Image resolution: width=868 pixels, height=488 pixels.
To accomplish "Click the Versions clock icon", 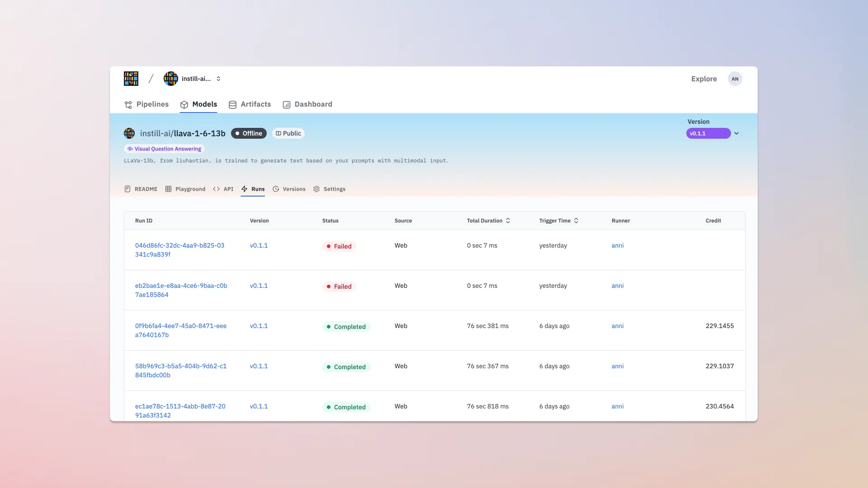I will point(276,189).
